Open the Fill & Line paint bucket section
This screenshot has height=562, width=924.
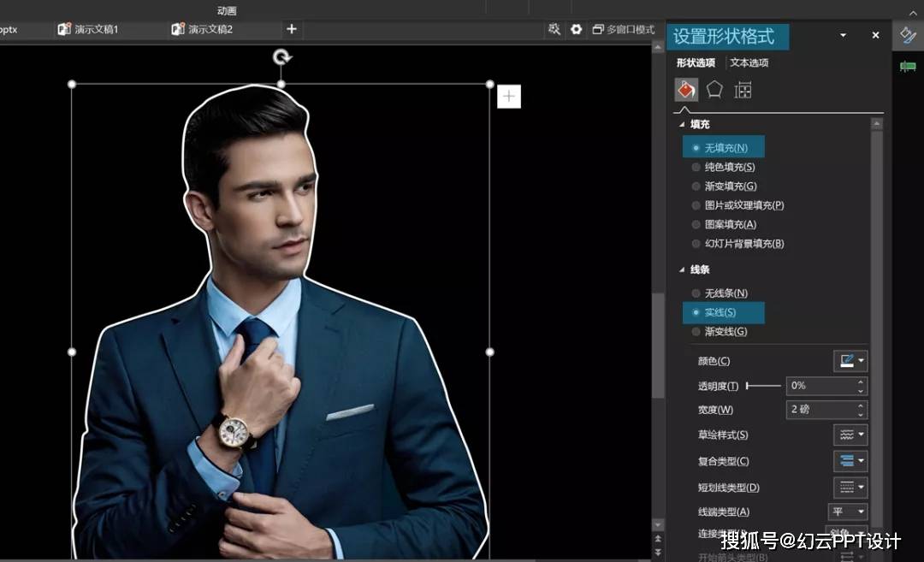(x=686, y=90)
